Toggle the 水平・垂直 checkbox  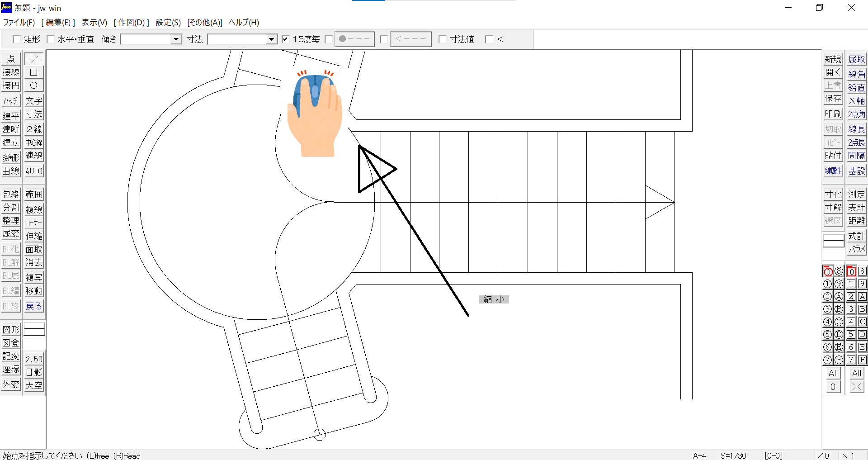[51, 39]
